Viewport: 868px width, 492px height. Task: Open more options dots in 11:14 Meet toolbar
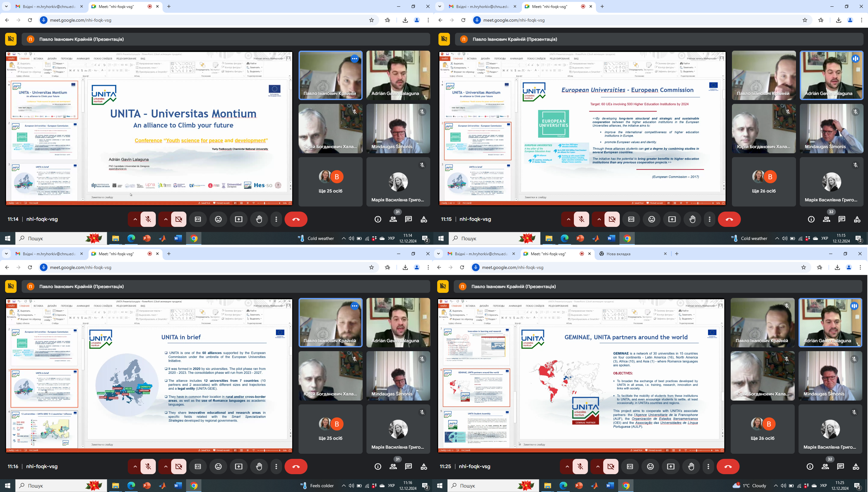tap(276, 219)
